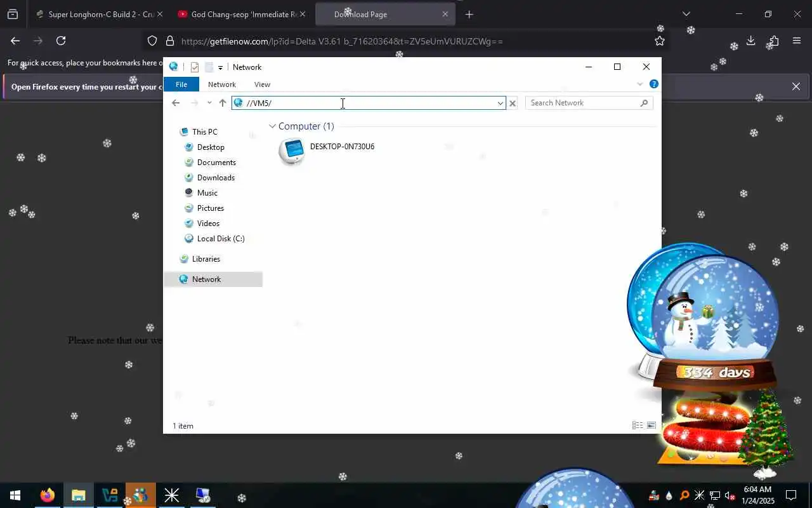This screenshot has height=508, width=812.
Task: Open the snowflake app on taskbar
Action: click(172, 495)
